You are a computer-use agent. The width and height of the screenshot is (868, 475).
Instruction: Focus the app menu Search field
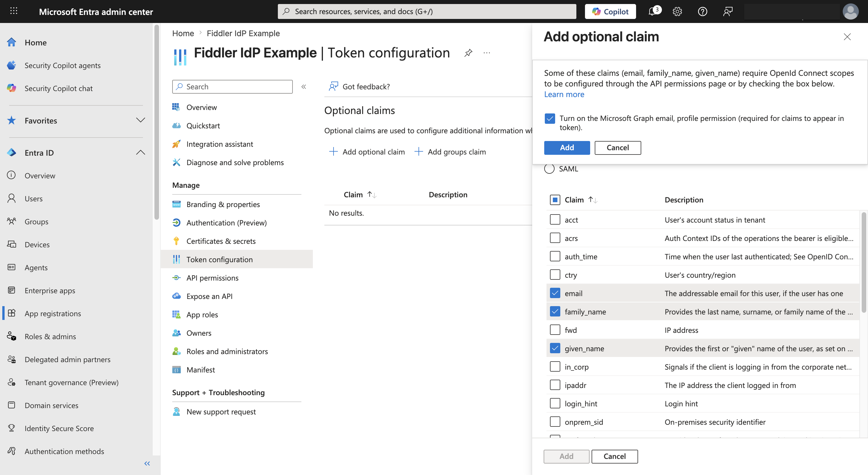point(232,87)
